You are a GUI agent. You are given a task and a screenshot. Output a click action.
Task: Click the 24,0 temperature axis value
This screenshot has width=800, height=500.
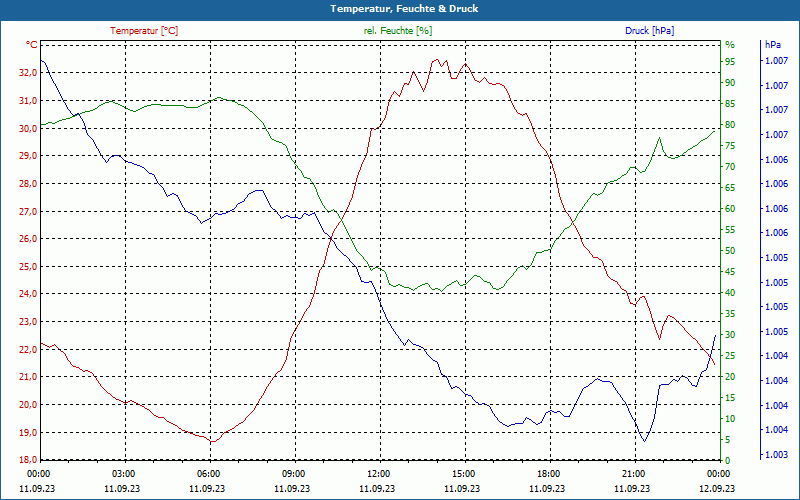28,294
